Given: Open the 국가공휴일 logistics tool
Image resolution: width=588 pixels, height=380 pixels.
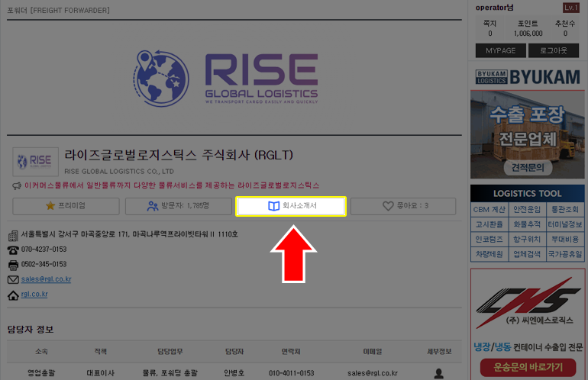Looking at the screenshot, I should coord(565,254).
